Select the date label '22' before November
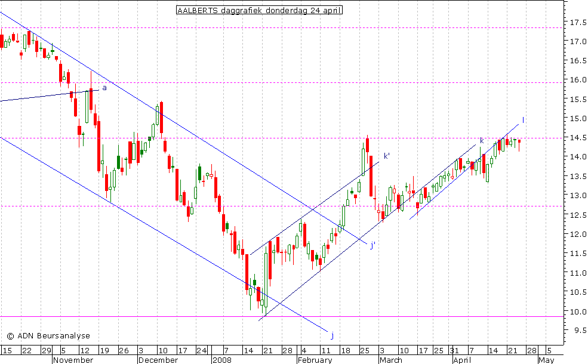This screenshot has height=364, width=588. click(26, 350)
